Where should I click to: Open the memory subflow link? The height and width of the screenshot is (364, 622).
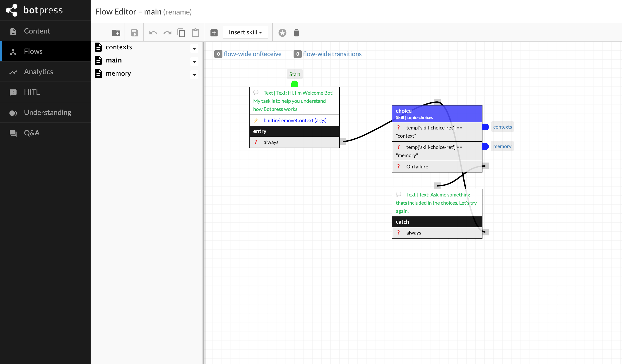point(502,146)
